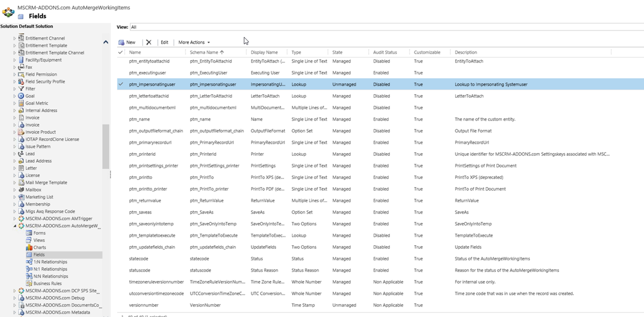Expand the MSCRM-ADDONS.com AMTrigger node
Image resolution: width=644 pixels, height=317 pixels.
[14, 219]
